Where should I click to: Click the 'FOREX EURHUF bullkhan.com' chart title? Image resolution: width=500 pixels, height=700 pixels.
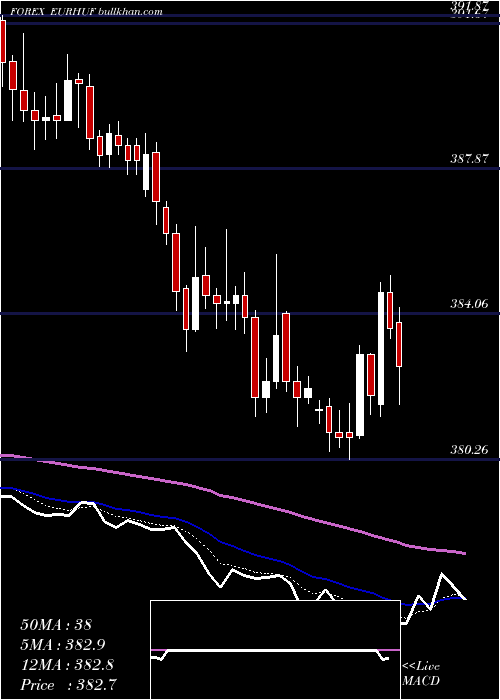pos(86,12)
